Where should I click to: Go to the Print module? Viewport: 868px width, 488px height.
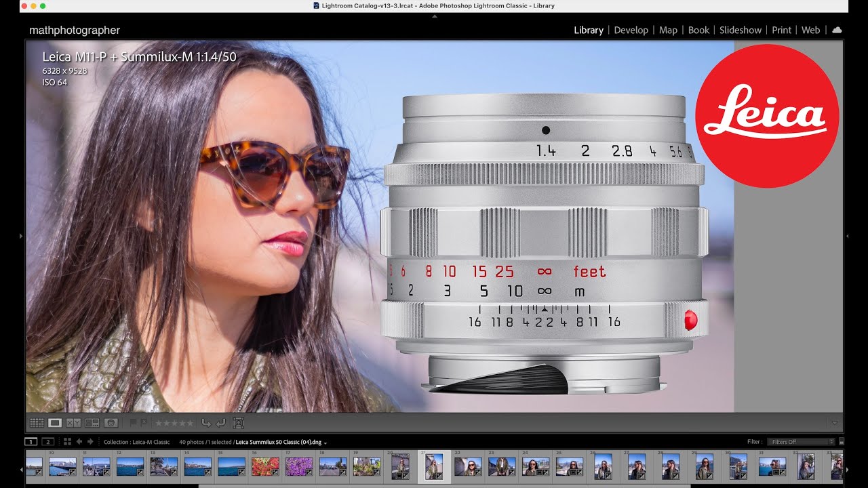[x=781, y=30]
